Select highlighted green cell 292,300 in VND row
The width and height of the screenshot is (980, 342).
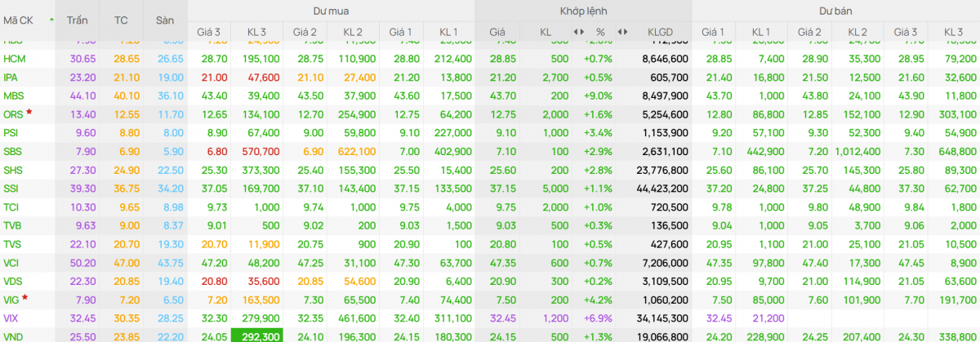[x=257, y=335]
